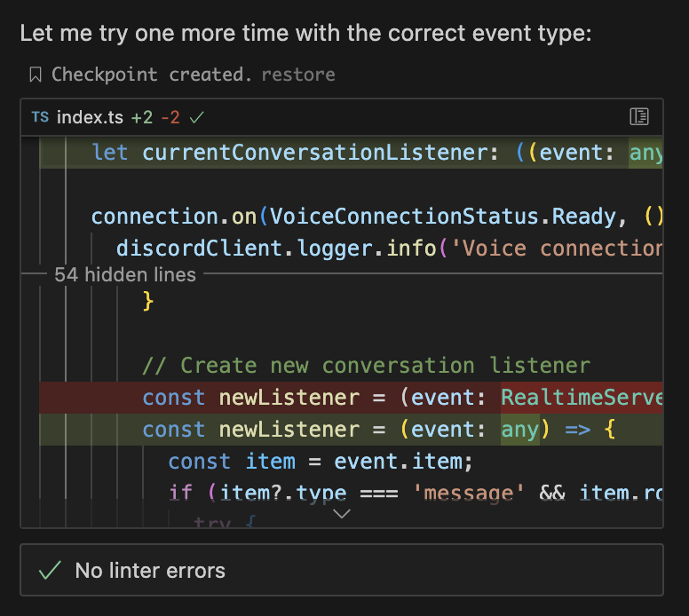Click the green linter checkmark icon
The width and height of the screenshot is (689, 616).
click(x=50, y=570)
